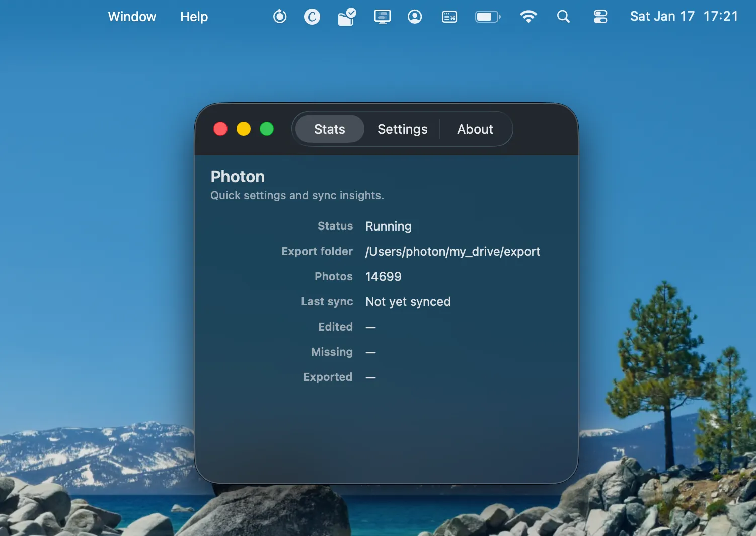This screenshot has height=536, width=756.
Task: Switch to the Stats tab
Action: [x=330, y=129]
